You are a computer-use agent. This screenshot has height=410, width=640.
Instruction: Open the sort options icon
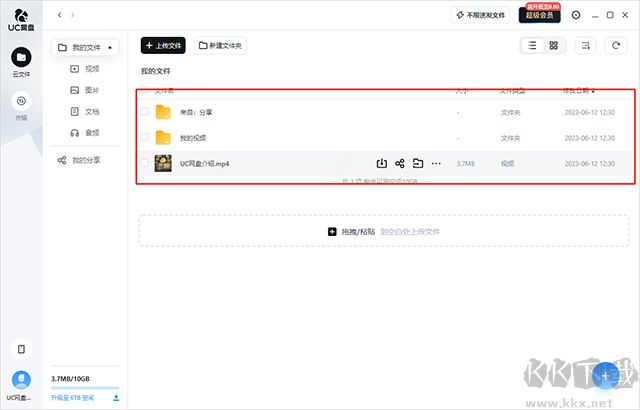(585, 45)
